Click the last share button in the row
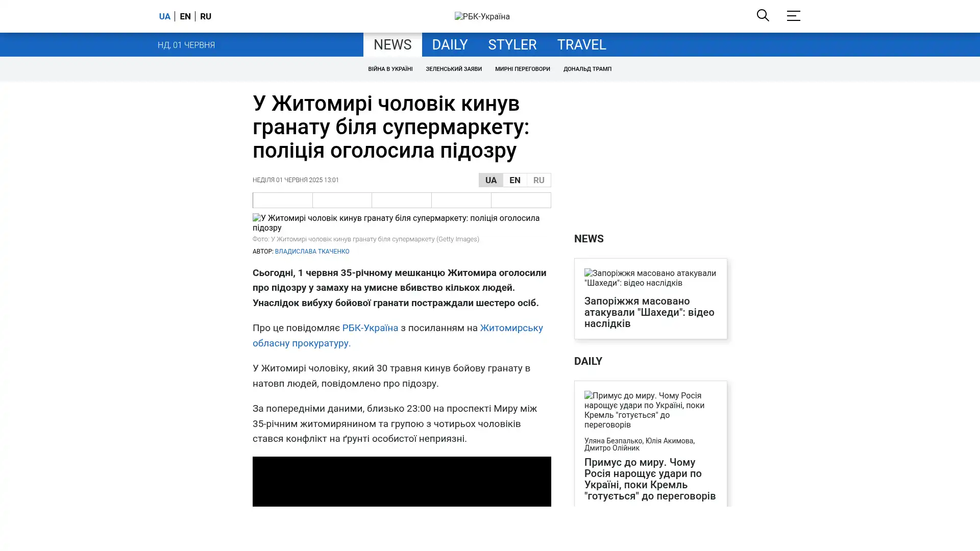The image size is (980, 551). [x=521, y=200]
